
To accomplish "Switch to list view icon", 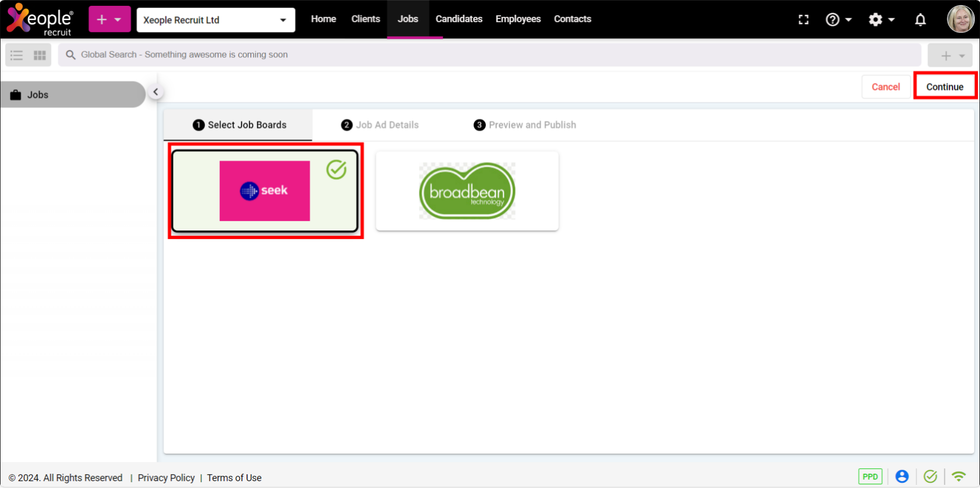I will pos(17,55).
